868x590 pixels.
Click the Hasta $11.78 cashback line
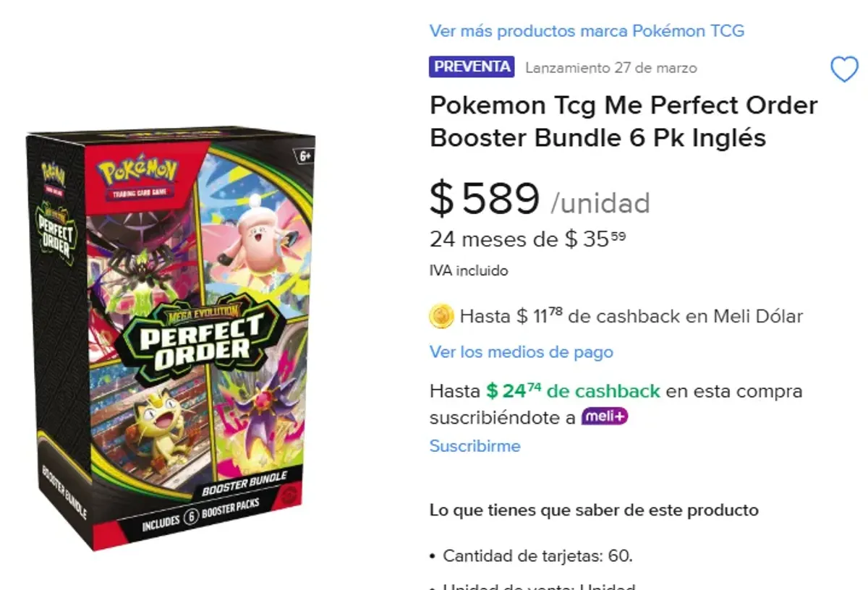pos(629,316)
